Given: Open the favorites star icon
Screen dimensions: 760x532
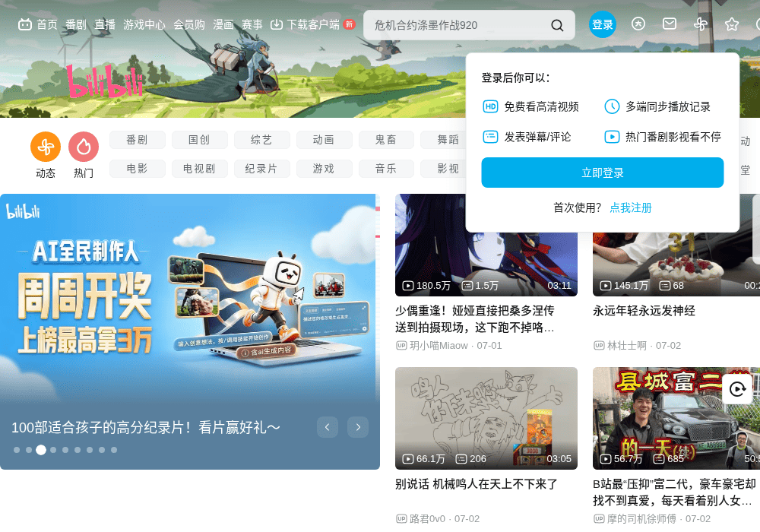Looking at the screenshot, I should [731, 24].
